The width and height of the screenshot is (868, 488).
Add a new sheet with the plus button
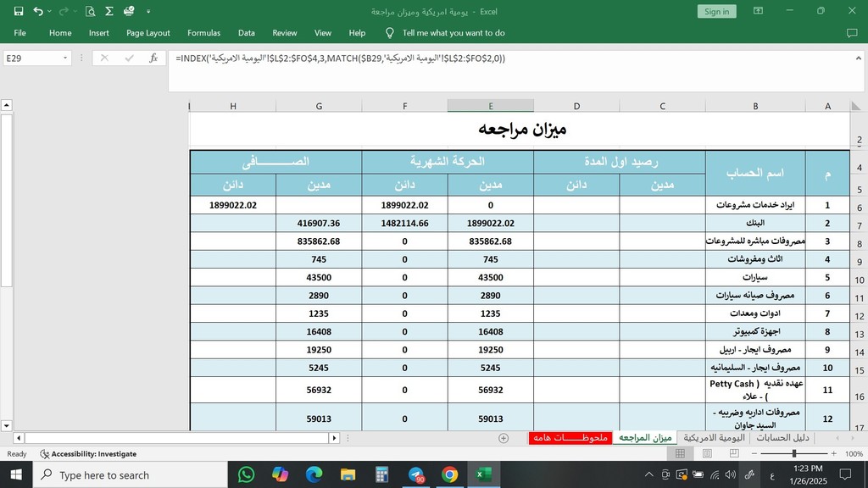pyautogui.click(x=504, y=438)
